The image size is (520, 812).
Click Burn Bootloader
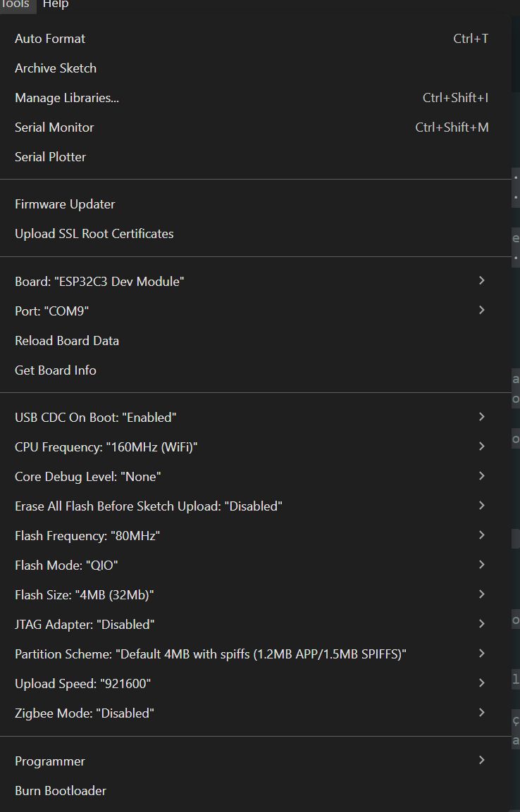point(61,791)
